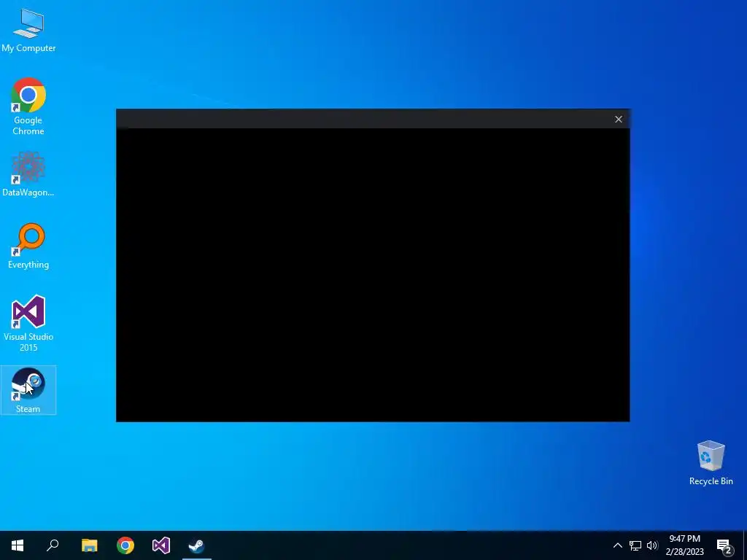Open network status tray icon
This screenshot has height=560, width=747.
[x=635, y=545]
